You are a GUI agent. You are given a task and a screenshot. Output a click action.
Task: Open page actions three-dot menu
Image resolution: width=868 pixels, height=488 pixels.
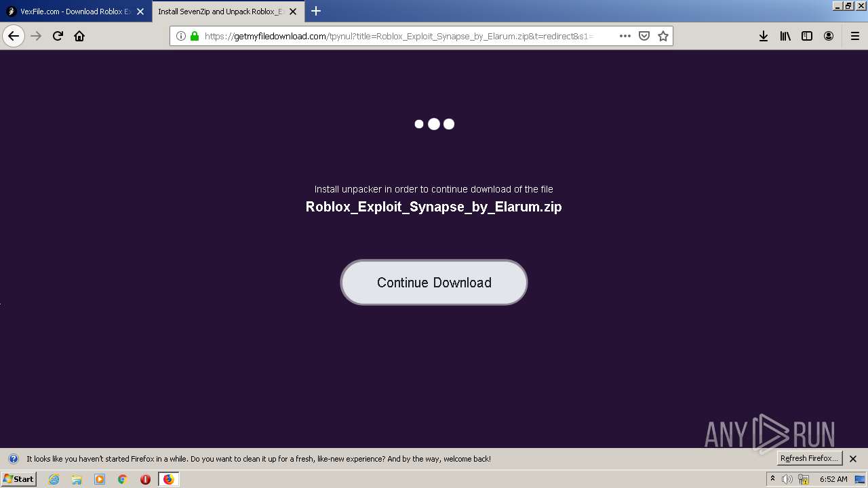625,36
